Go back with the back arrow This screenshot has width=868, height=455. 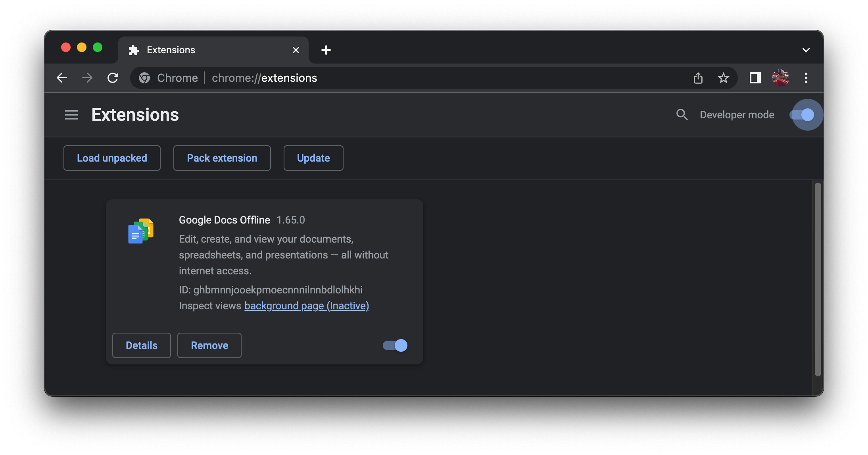62,78
